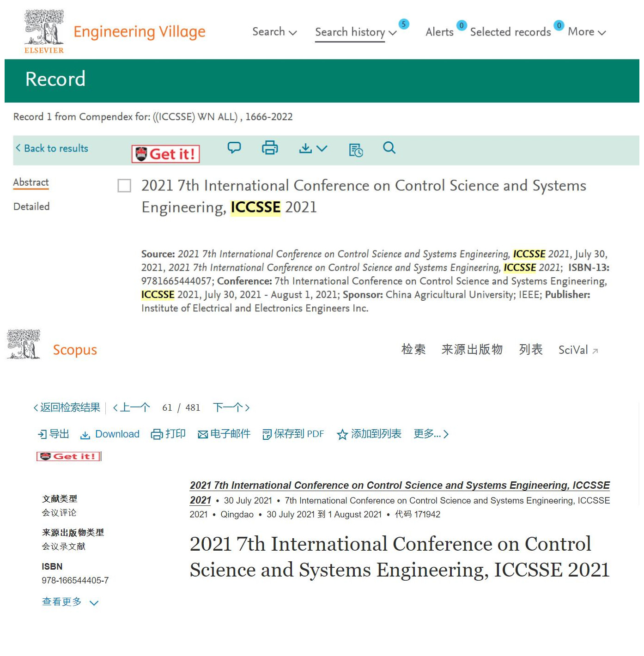
Task: Click the 打印 print button in Scopus
Action: tap(168, 434)
